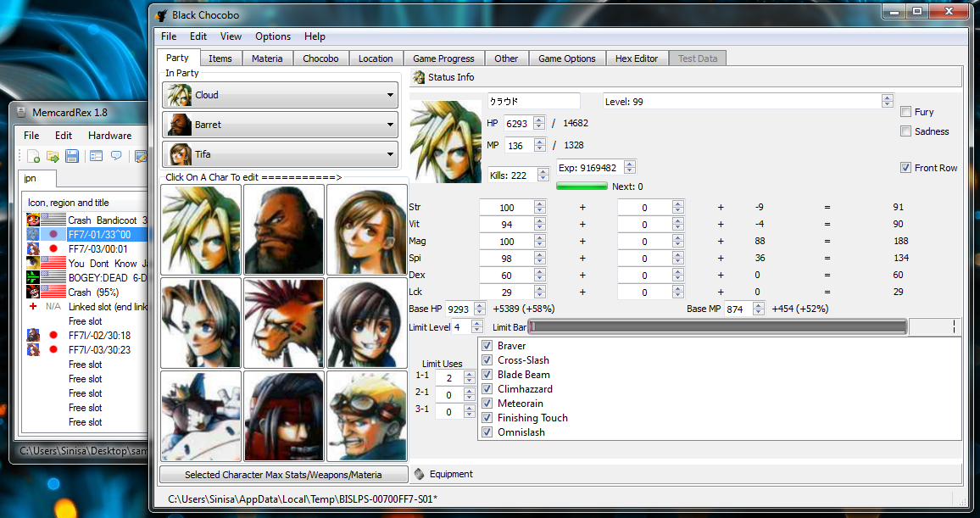The width and height of the screenshot is (980, 518).
Task: Select Aerith's portrait in the character grid
Action: (201, 323)
